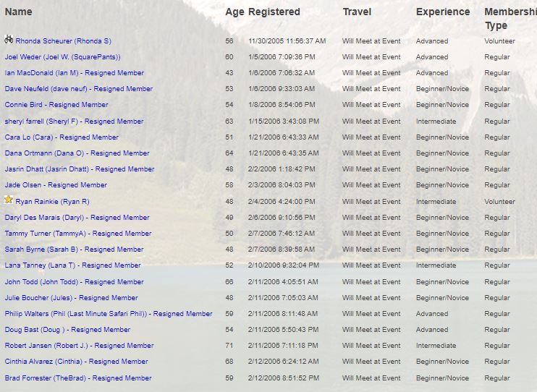537x392 pixels.
Task: Open Rhonda Scheurer's member profile link
Action: tap(63, 41)
